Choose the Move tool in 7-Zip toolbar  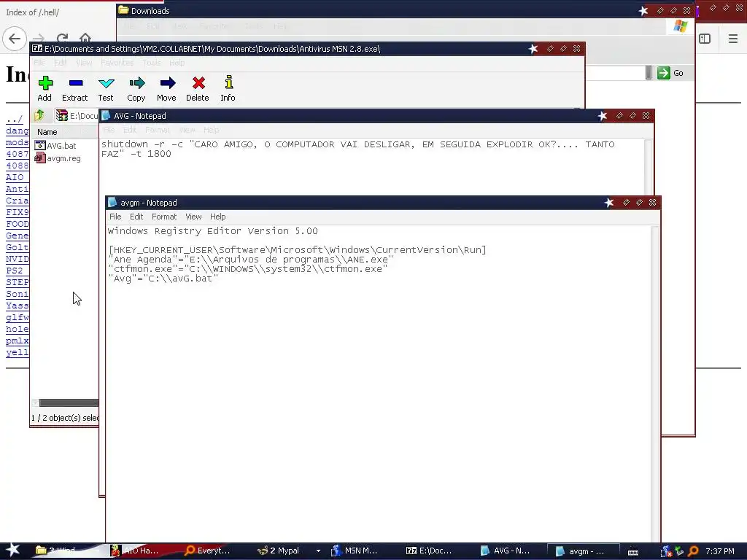(x=167, y=88)
